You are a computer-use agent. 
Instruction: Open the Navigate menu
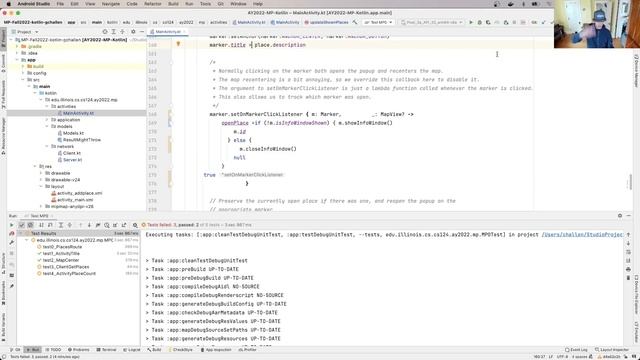point(111,4)
